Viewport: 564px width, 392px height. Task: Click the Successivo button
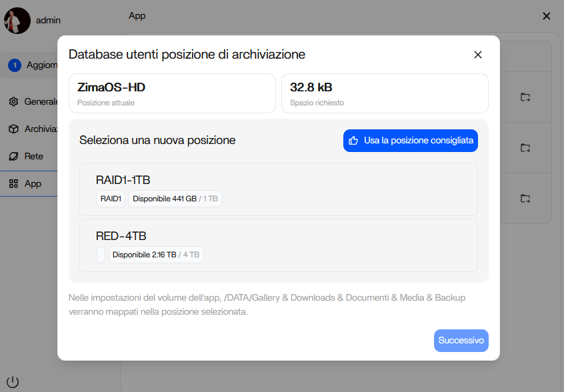(461, 340)
